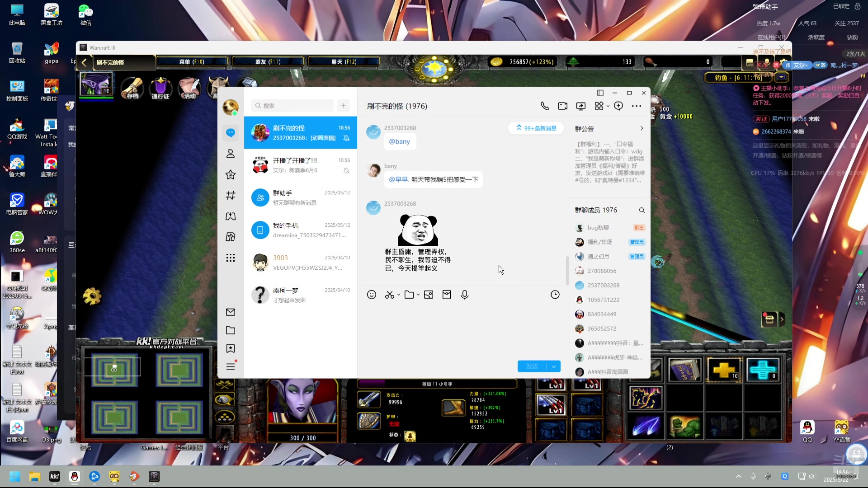868x488 pixels.
Task: Expand the screenshot tool dropdown arrow
Action: click(399, 295)
